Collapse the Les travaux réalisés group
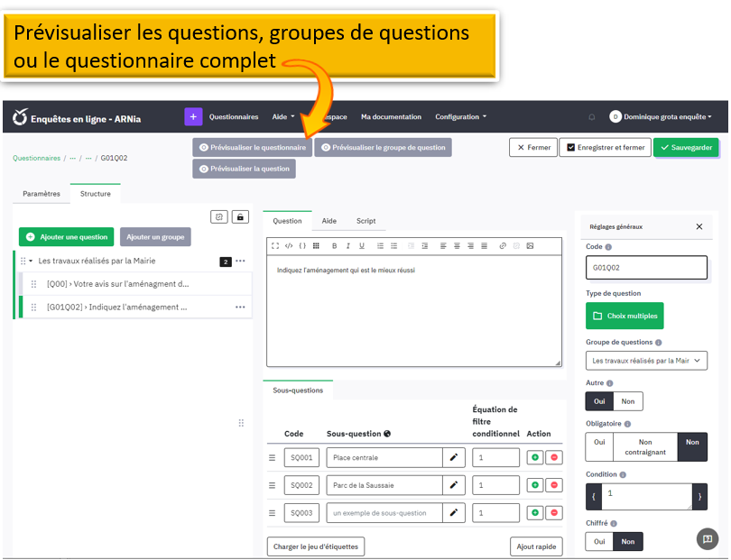Screen dimensions: 731x560 coord(31,262)
